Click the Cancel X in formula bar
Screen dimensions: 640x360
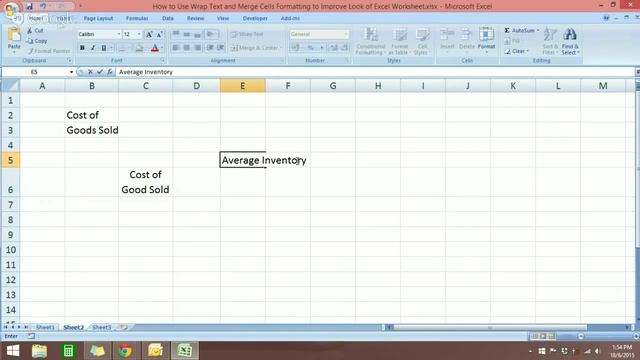pos(90,72)
